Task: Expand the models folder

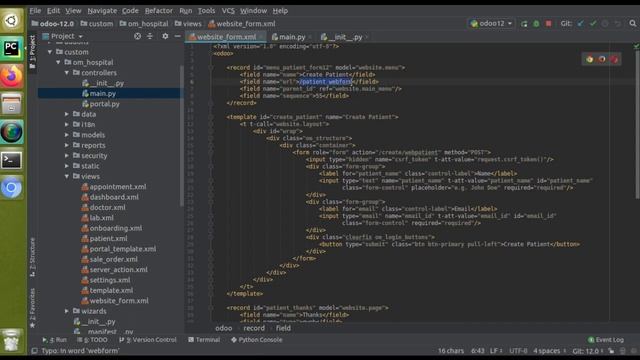Action: coord(67,135)
